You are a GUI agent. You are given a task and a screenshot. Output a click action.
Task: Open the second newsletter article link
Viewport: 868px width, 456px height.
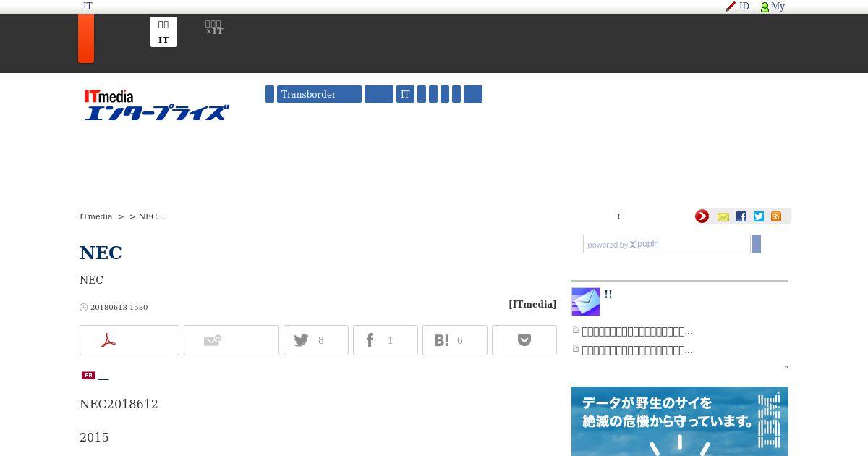(637, 350)
